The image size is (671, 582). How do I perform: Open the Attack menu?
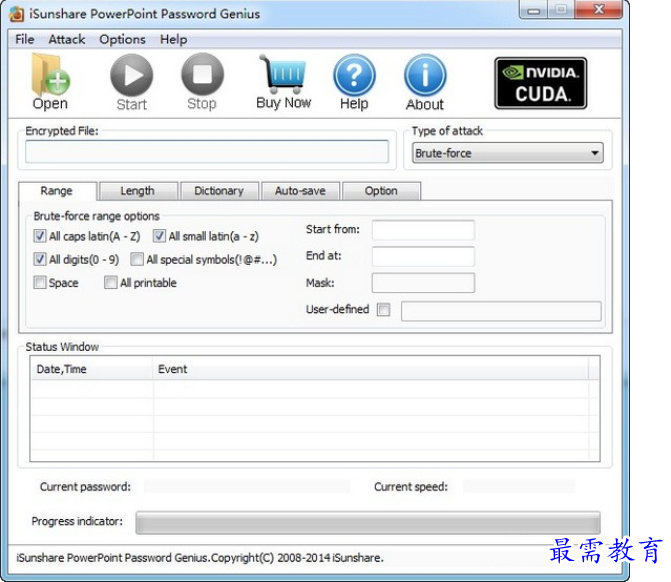[67, 39]
